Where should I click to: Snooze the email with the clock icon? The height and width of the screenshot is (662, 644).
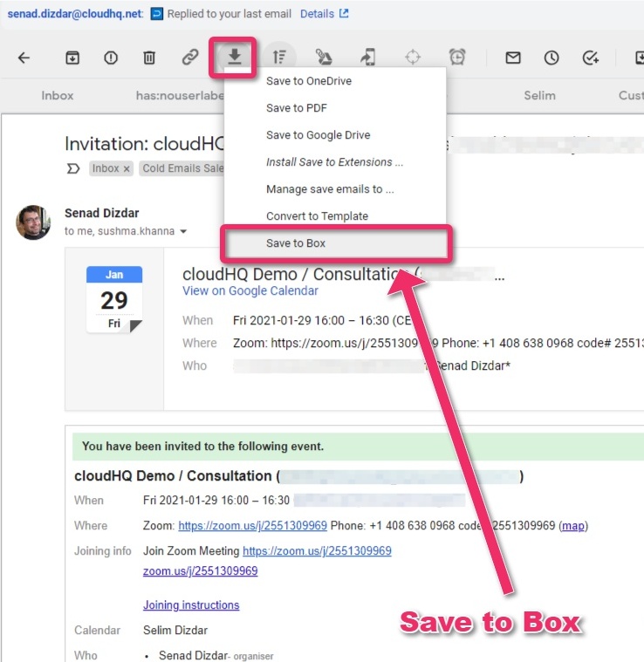tap(552, 58)
